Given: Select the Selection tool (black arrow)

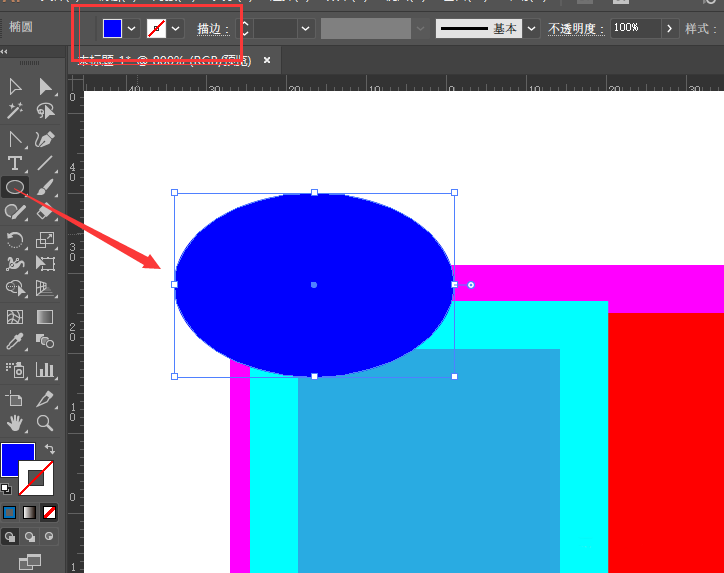Looking at the screenshot, I should (x=15, y=86).
